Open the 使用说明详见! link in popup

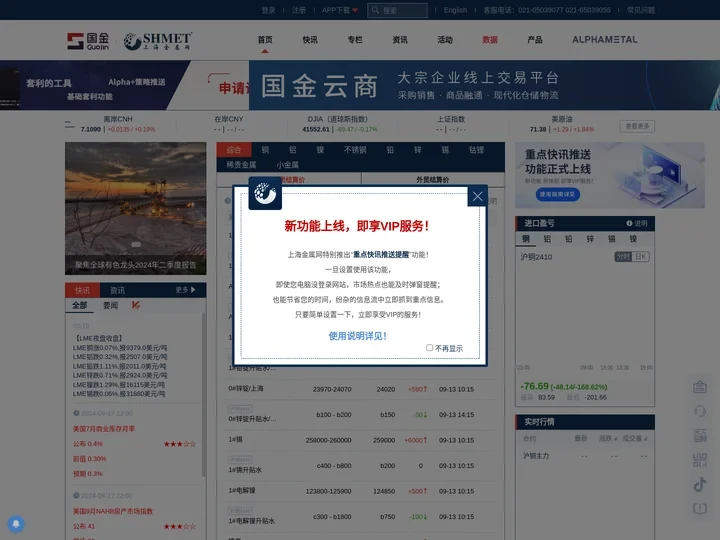pos(357,336)
